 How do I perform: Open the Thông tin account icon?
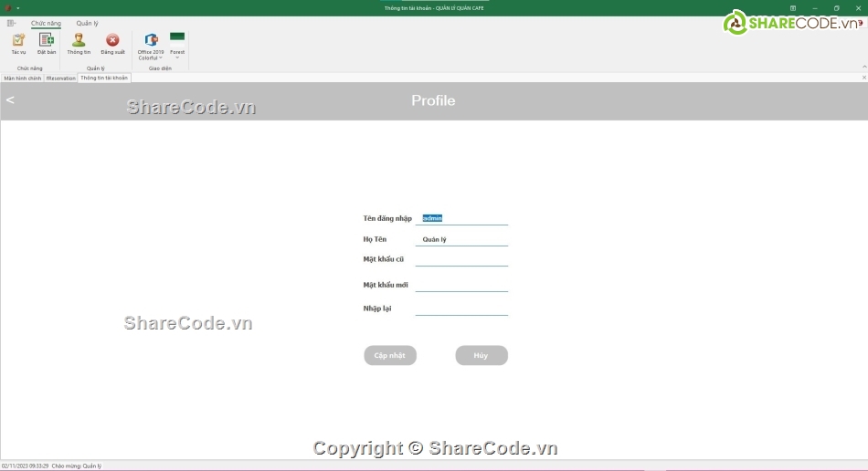click(x=79, y=42)
